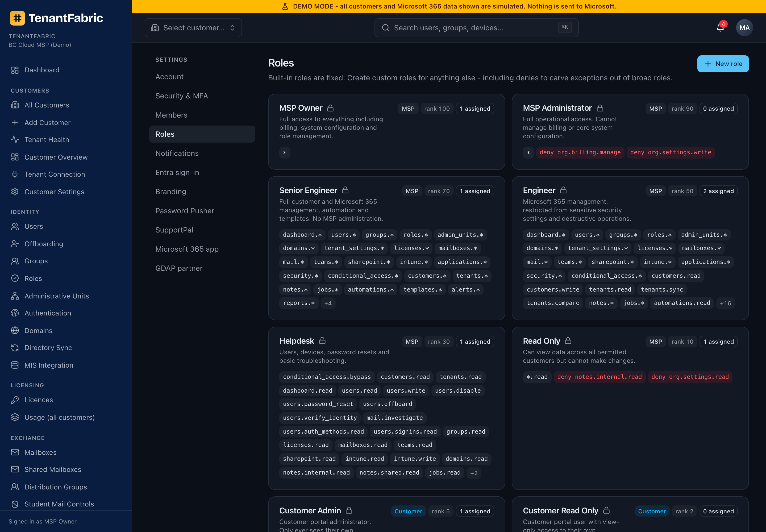Click the Administrative Units hierarchy icon
The image size is (766, 532).
[15, 296]
